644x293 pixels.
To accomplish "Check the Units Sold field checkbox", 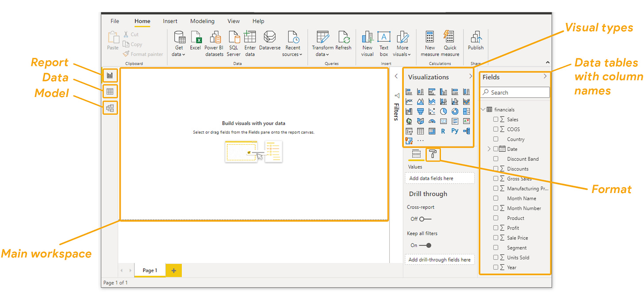I will tap(496, 258).
